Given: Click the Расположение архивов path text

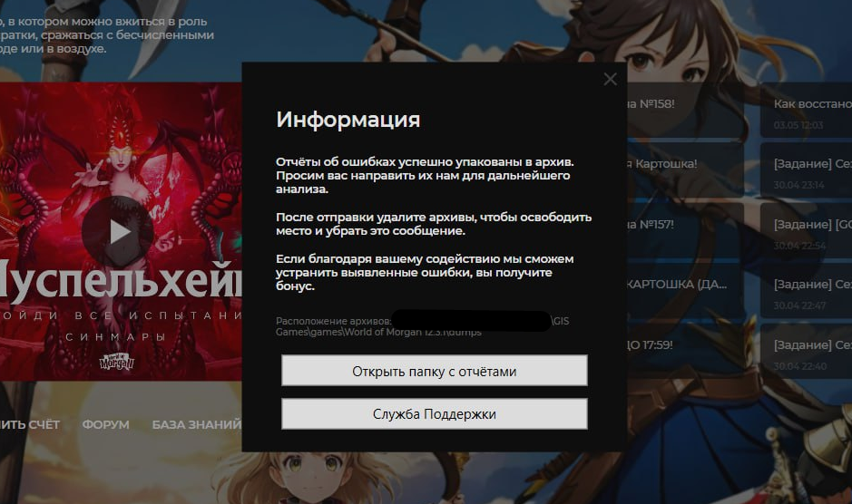Looking at the screenshot, I should (422, 326).
